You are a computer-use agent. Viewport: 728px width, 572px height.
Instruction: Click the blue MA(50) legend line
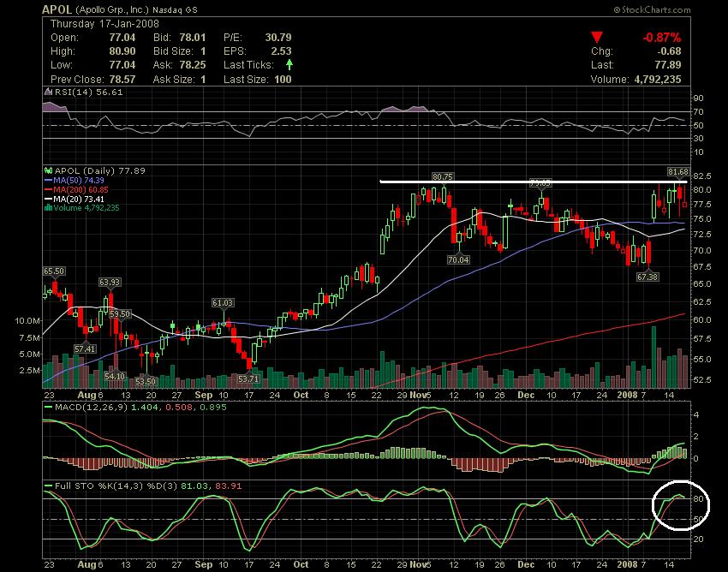click(48, 180)
